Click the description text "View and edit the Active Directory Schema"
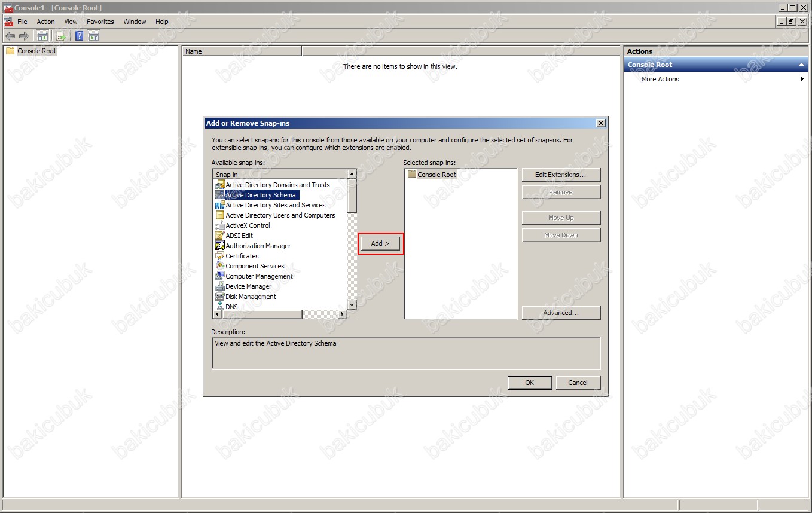Screen dimensions: 812x513 point(276,343)
